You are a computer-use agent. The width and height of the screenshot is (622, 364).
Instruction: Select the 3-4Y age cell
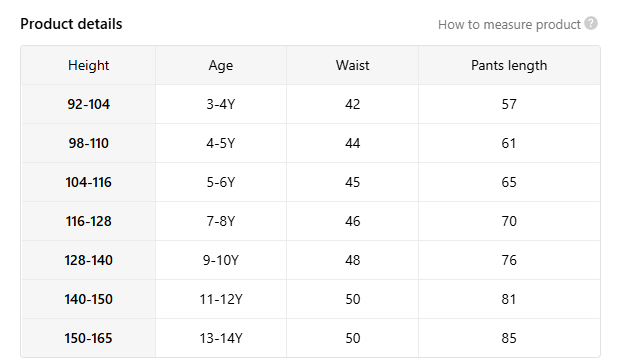tap(221, 104)
